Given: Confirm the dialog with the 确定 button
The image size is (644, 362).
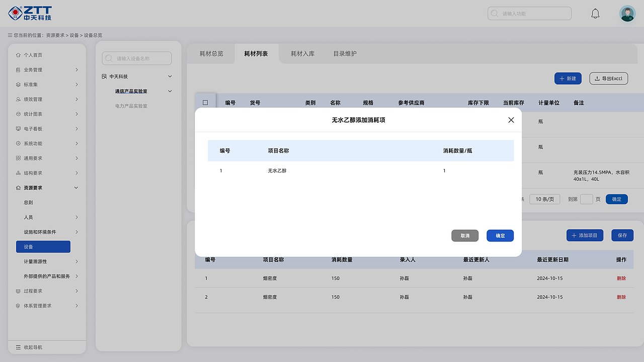Looking at the screenshot, I should [x=500, y=235].
